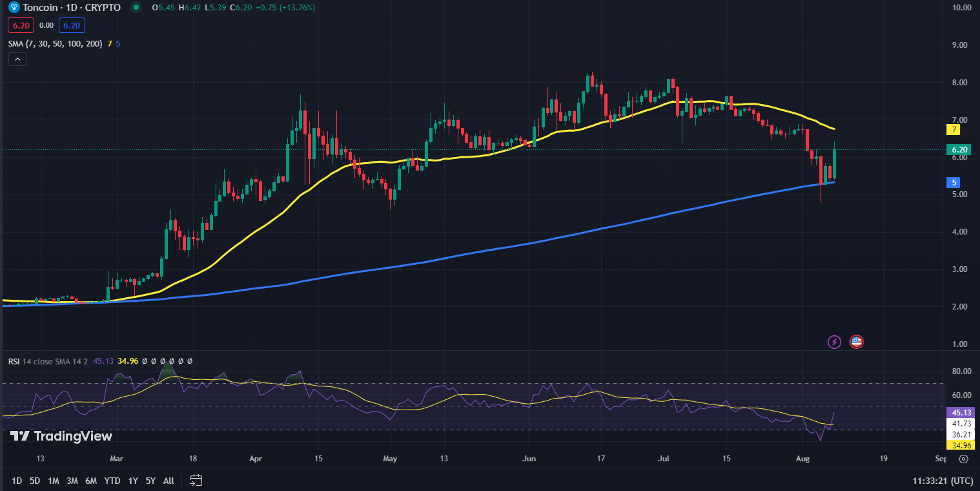Image resolution: width=980 pixels, height=491 pixels.
Task: Open the purple lightning event marker
Action: coord(834,342)
